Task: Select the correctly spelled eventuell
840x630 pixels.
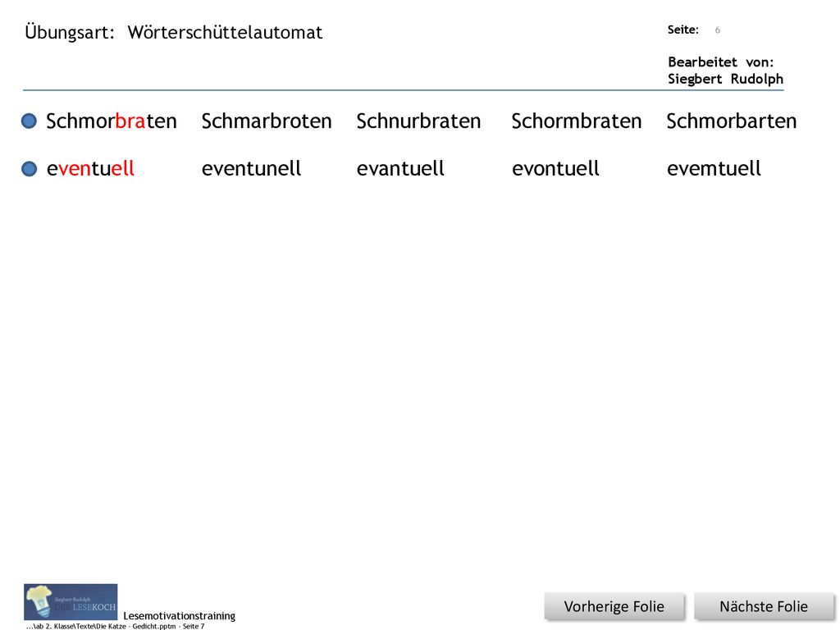Action: pos(90,169)
